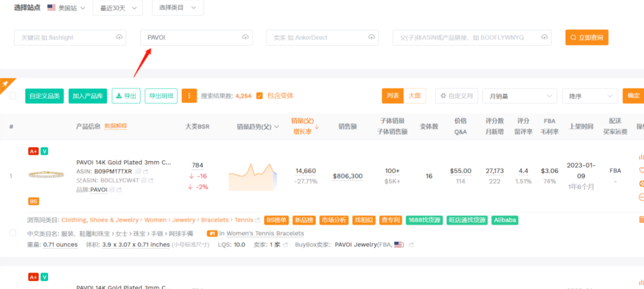This screenshot has width=644, height=289.
Task: Open external link next to seller count
Action: (x=285, y=245)
